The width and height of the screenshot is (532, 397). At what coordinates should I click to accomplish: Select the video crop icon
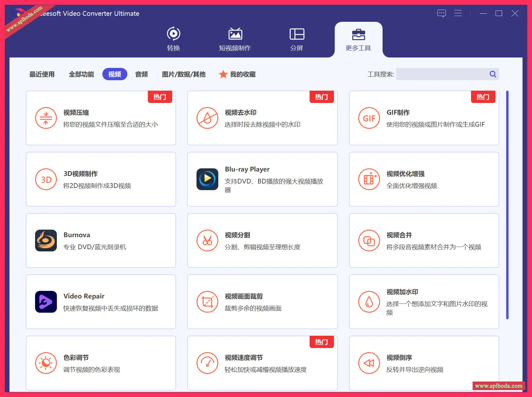point(207,302)
